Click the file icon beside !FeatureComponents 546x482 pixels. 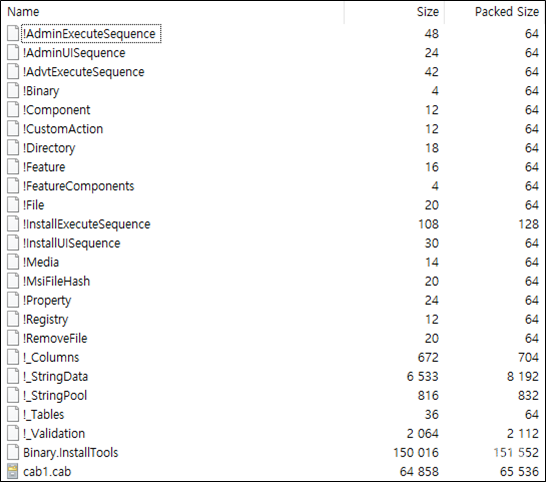coord(13,186)
